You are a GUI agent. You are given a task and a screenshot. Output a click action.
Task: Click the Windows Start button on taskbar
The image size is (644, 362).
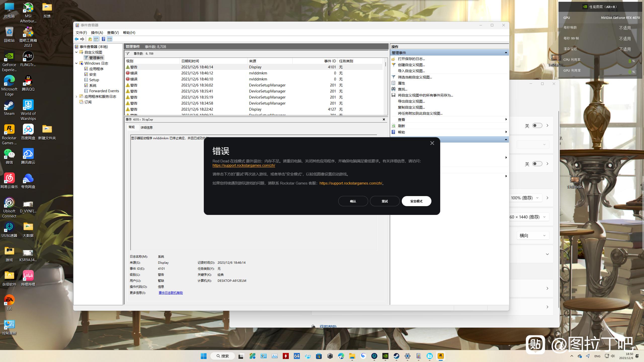pyautogui.click(x=204, y=356)
